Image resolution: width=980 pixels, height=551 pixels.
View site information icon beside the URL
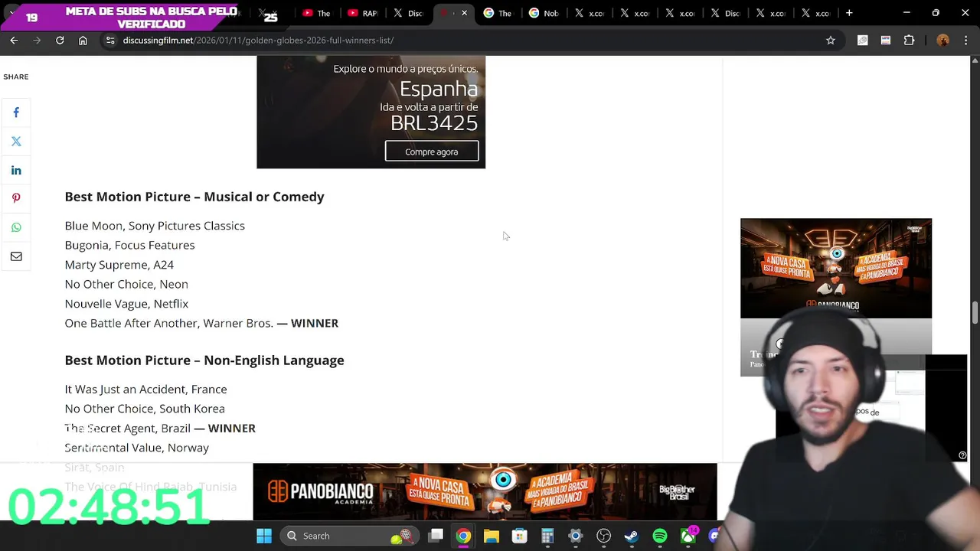click(x=110, y=40)
